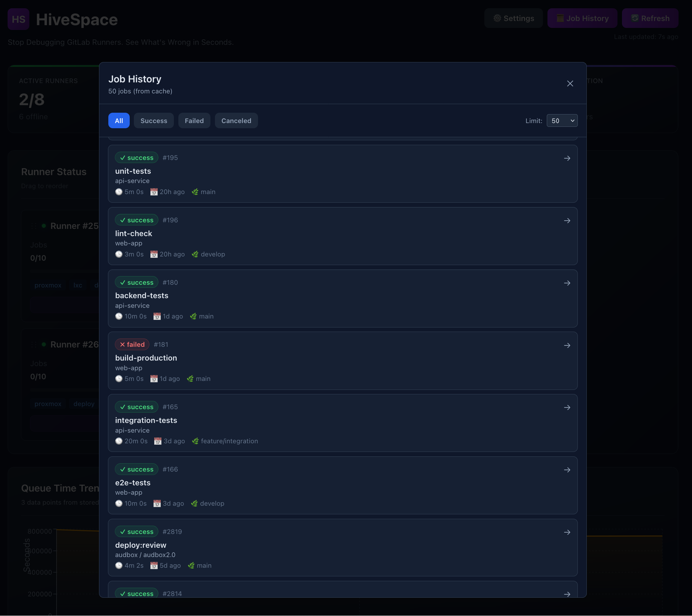Click the failed badge on build-production
692x616 pixels.
click(132, 344)
